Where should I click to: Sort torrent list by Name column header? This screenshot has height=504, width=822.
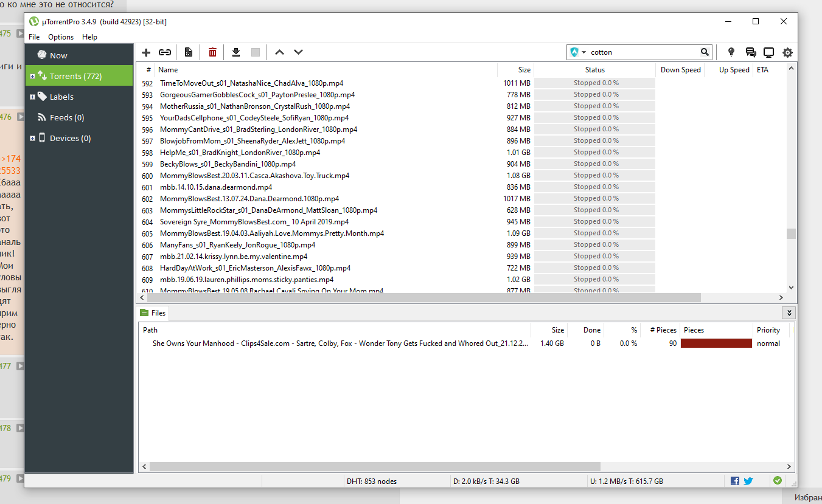tap(326, 70)
